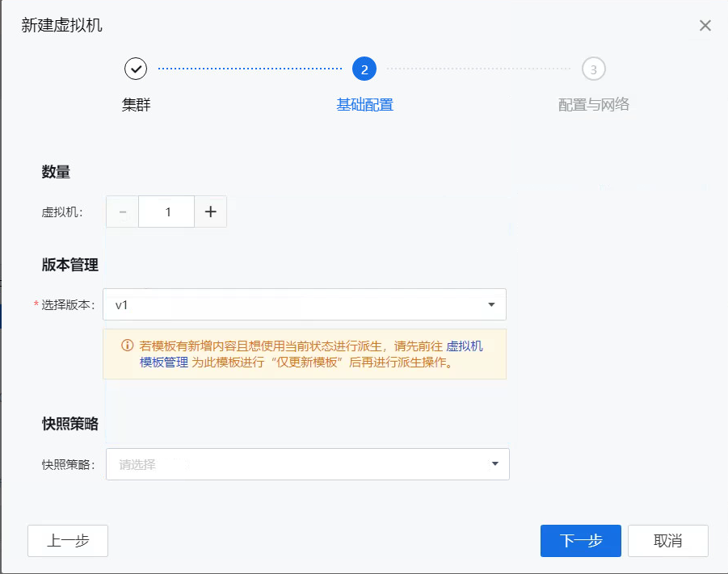Select the 基础配置 step label
728x574 pixels.
364,105
